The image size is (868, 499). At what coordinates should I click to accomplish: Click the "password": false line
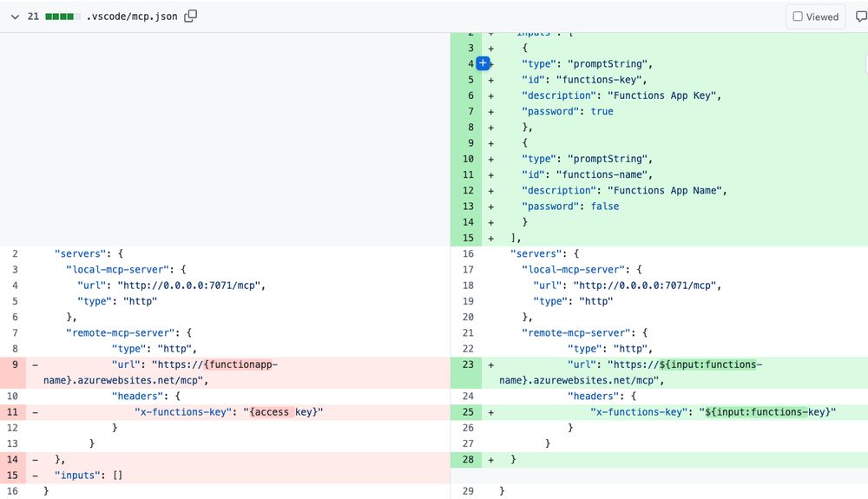[570, 207]
